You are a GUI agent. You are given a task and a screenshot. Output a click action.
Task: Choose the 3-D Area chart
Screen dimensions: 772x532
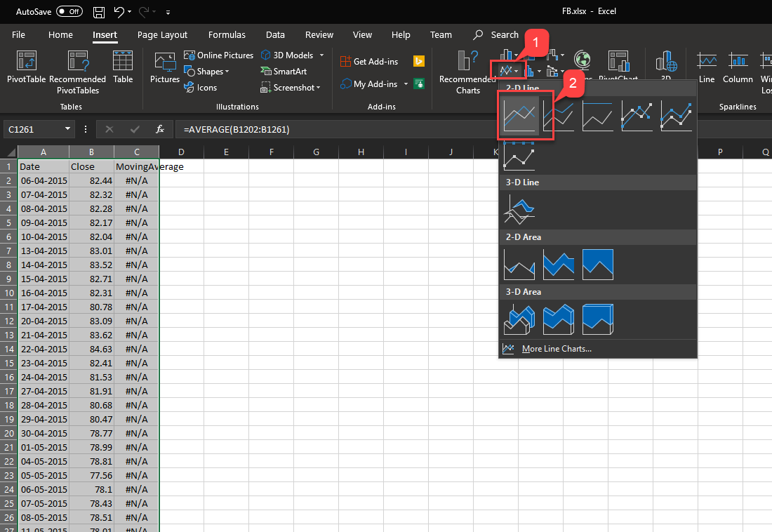(x=519, y=319)
